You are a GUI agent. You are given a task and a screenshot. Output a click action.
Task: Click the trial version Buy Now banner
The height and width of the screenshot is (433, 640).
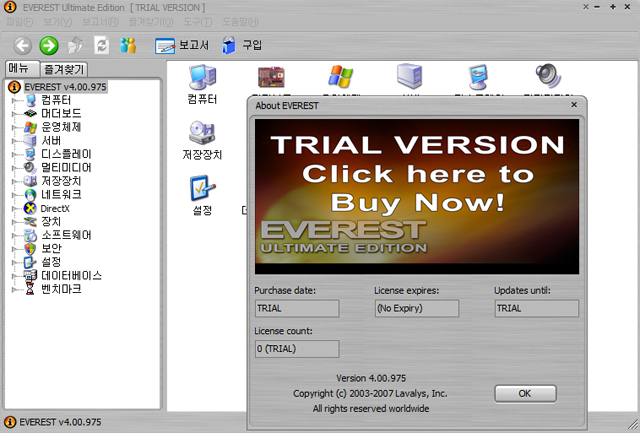[417, 196]
